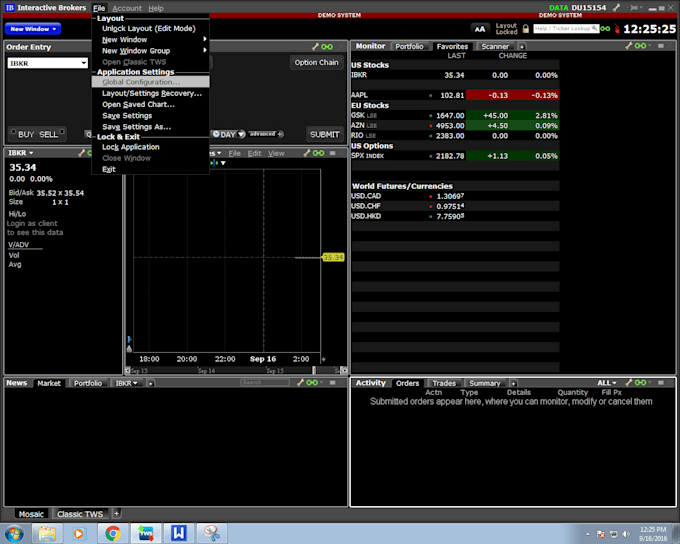
Task: Click the AAPL row in Favorites
Action: click(455, 95)
